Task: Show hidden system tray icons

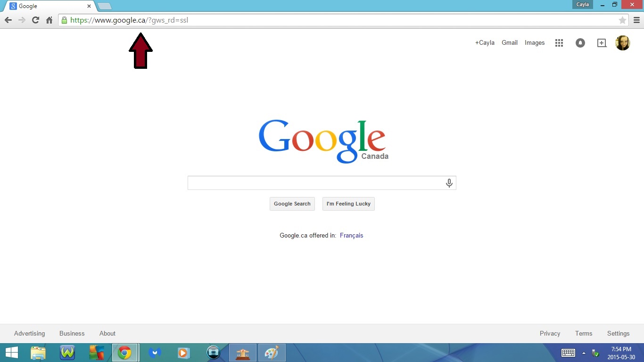Action: [584, 353]
